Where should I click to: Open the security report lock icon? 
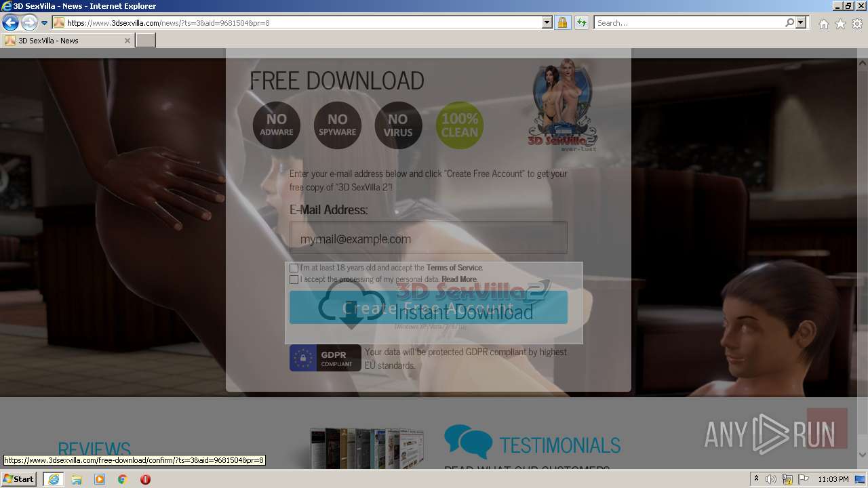tap(562, 23)
